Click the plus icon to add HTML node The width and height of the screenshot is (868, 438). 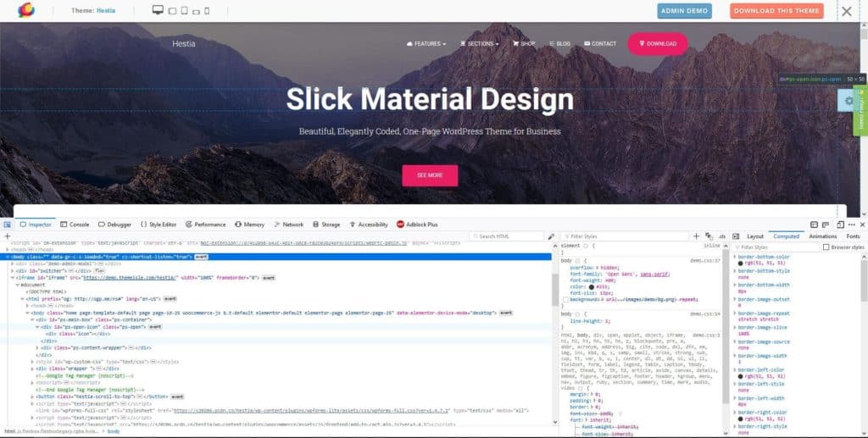[7, 236]
